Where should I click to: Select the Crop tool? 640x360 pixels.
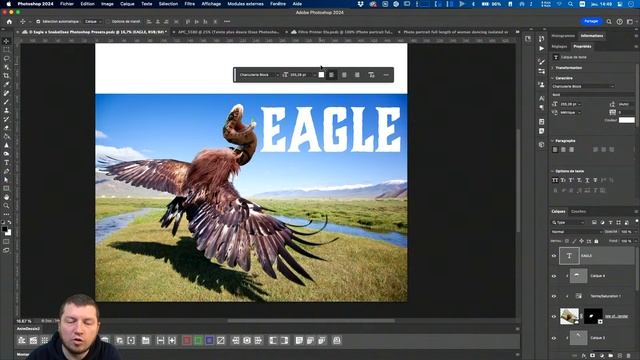point(6,76)
